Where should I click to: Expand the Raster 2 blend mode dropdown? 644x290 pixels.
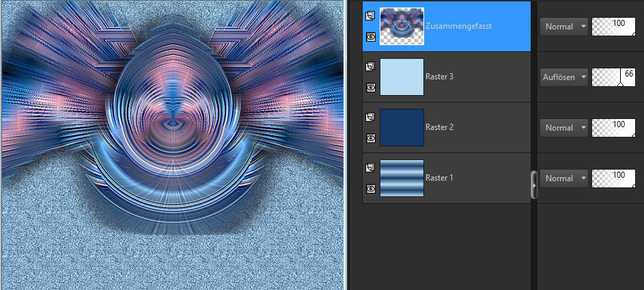pos(563,127)
